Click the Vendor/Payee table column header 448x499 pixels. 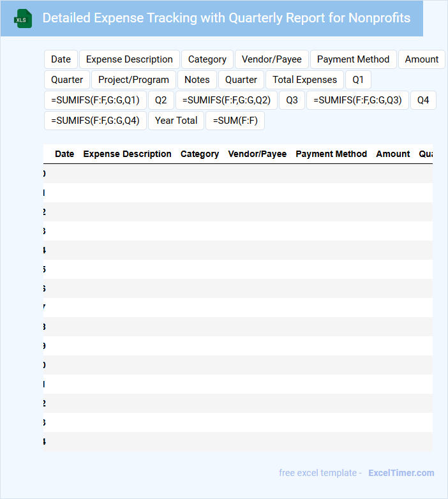(x=257, y=154)
